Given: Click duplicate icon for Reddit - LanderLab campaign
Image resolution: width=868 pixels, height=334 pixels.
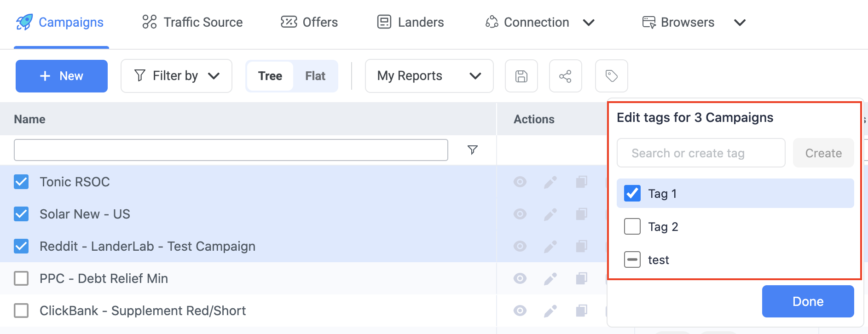Looking at the screenshot, I should pos(582,247).
